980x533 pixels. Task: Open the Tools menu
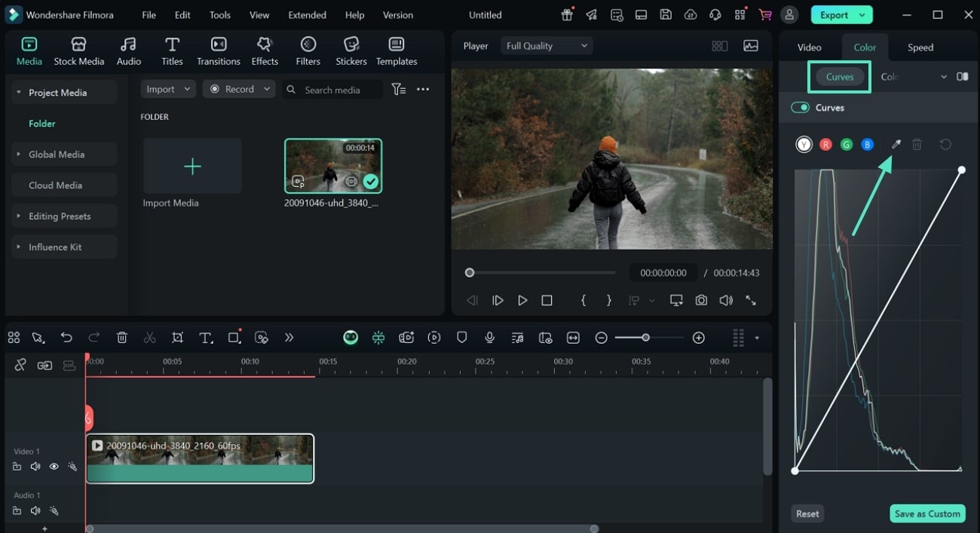220,15
